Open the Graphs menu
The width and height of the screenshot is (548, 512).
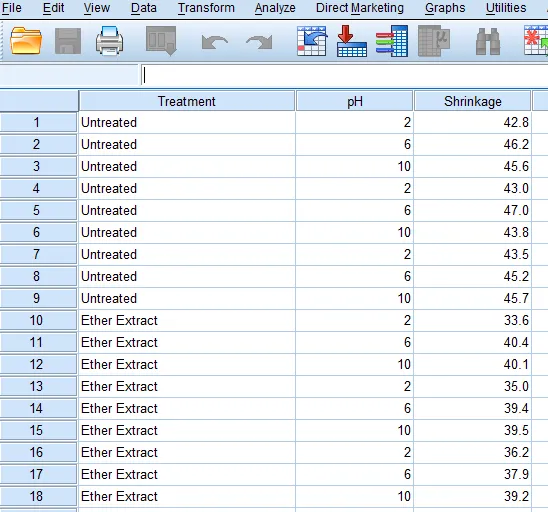pyautogui.click(x=445, y=8)
